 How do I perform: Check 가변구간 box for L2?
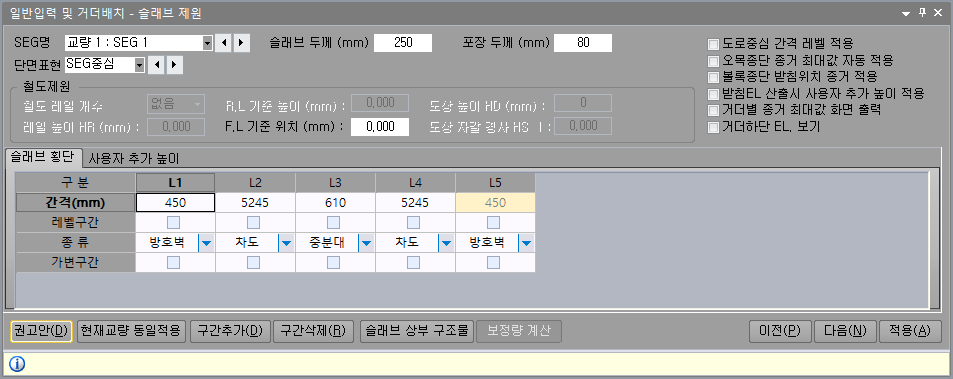coord(253,262)
